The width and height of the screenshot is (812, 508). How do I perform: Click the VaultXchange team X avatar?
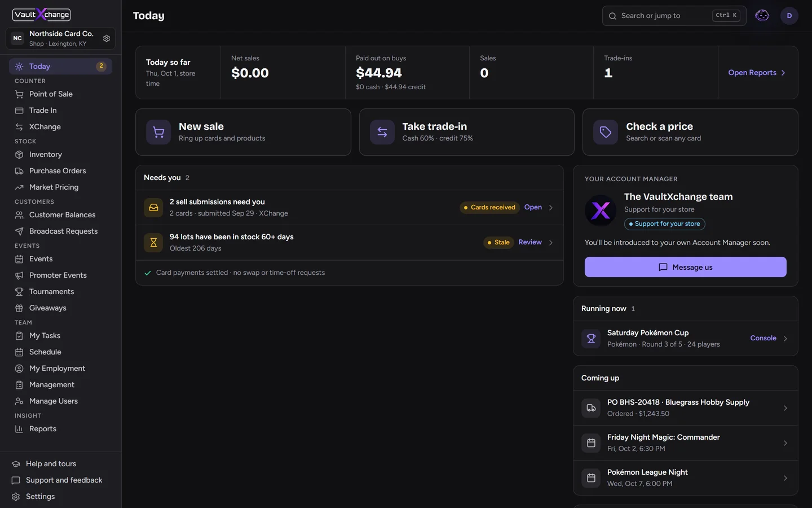pyautogui.click(x=601, y=211)
